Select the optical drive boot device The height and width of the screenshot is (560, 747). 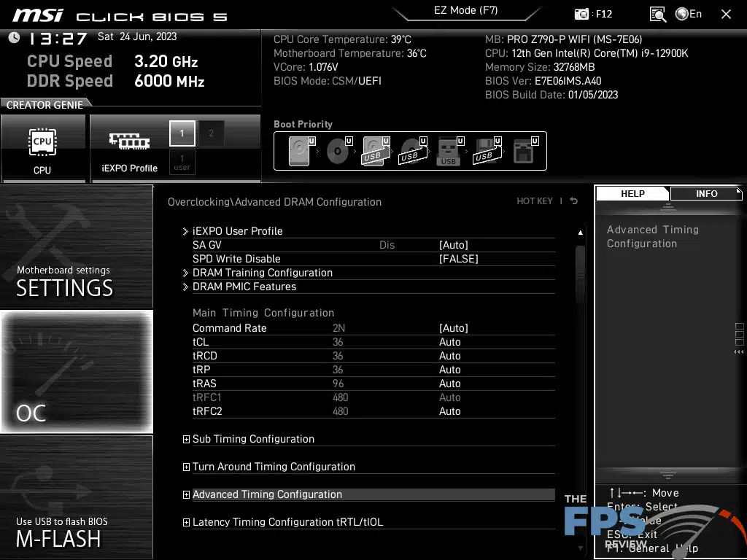[339, 151]
